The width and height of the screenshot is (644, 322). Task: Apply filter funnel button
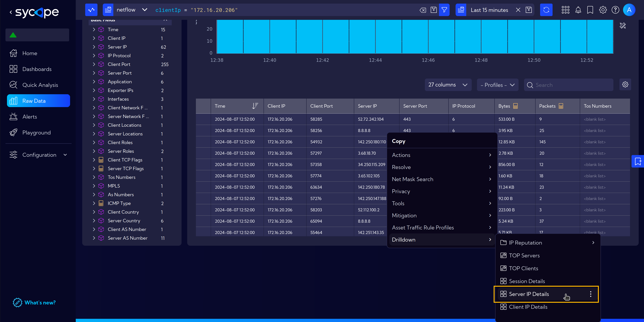pos(444,10)
